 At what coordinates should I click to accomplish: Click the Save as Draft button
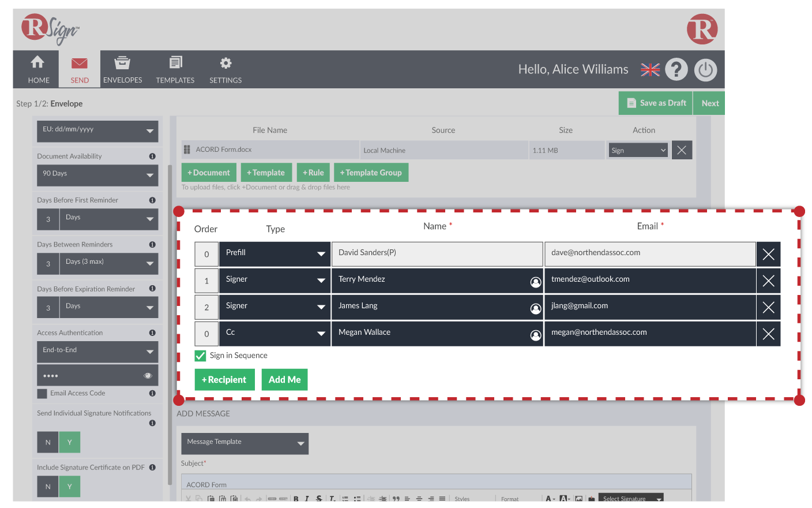tap(656, 103)
